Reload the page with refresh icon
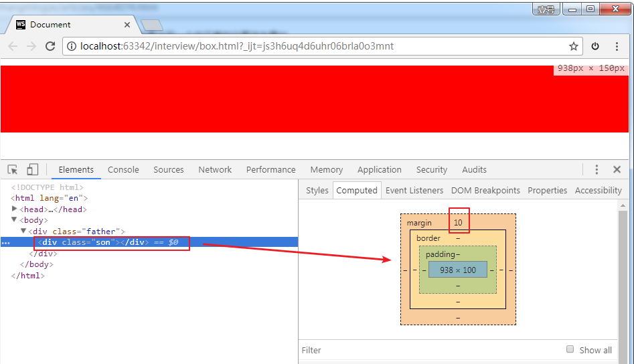Image resolution: width=634 pixels, height=364 pixels. (x=50, y=46)
